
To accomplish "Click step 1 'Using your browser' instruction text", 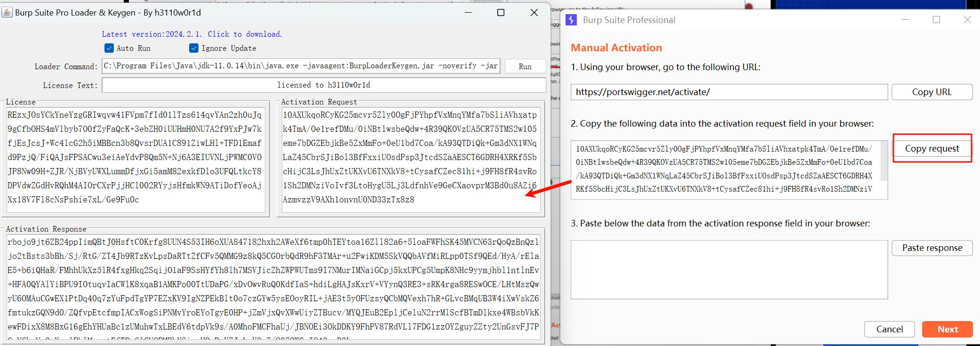I will point(665,67).
